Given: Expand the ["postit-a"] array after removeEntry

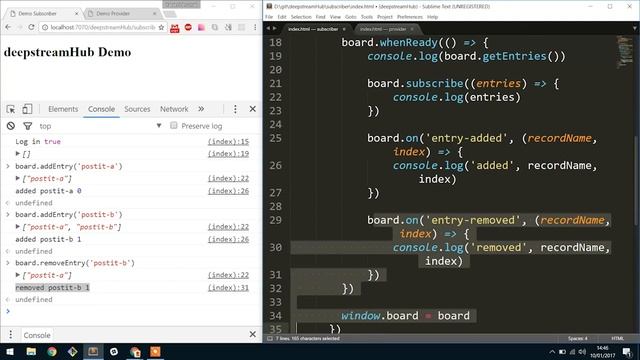Looking at the screenshot, I should pos(18,275).
